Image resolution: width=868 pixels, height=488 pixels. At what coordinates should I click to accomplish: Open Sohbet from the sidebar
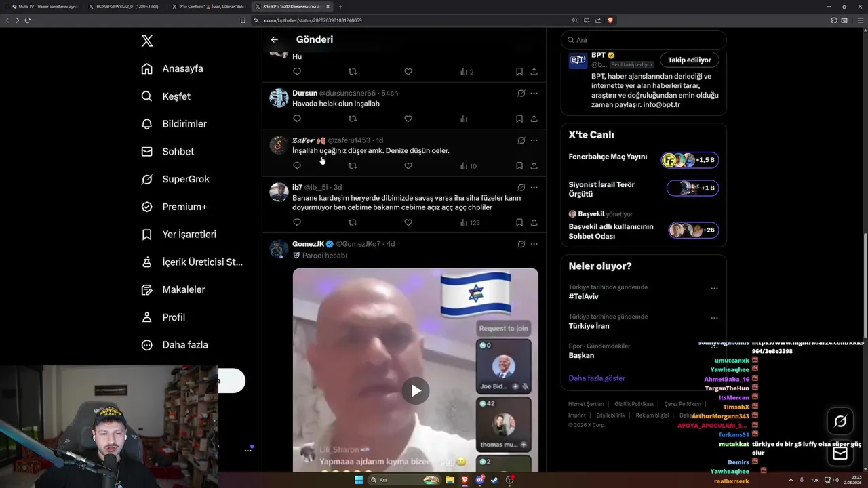[167, 152]
